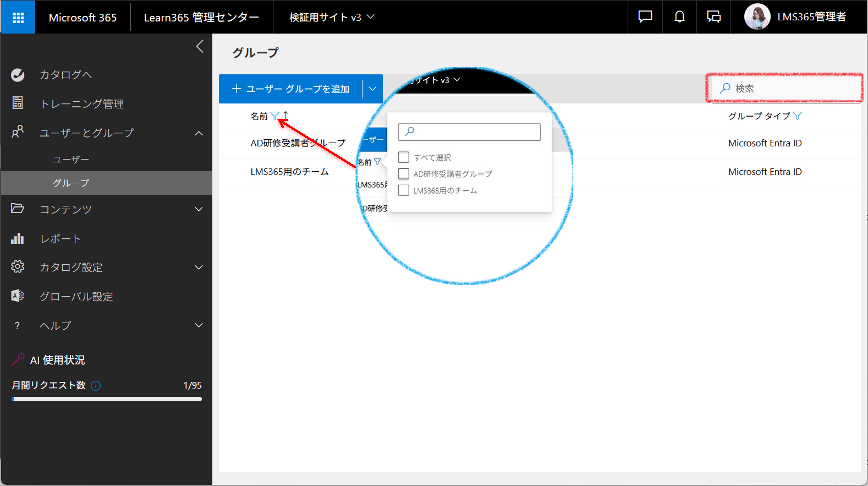Viewport: 868px width, 486px height.
Task: Click the filter popup search input
Action: click(x=469, y=132)
